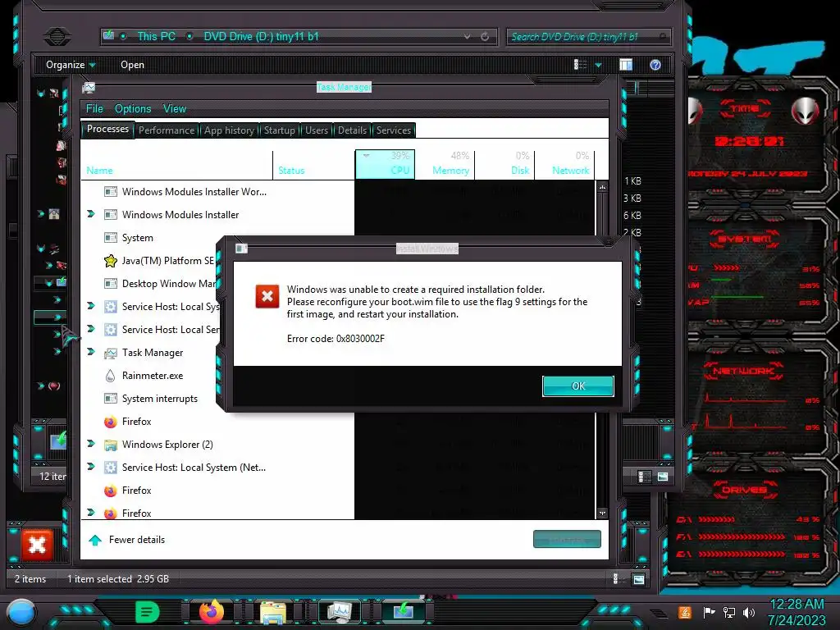Screen dimensions: 840x630
Task: Open the Windows setup taskbar button
Action: pos(404,611)
